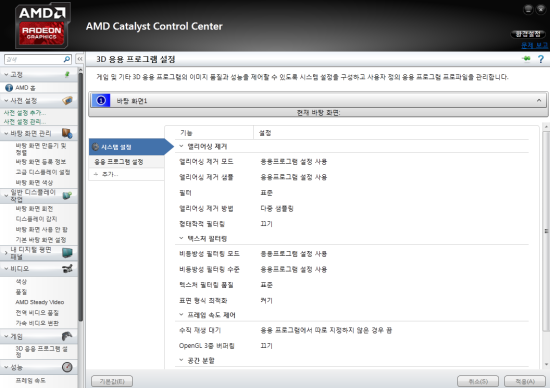Image resolution: width=550 pixels, height=388 pixels.
Task: Change the 표면 형식 최적화 켜기 value
Action: 266,301
